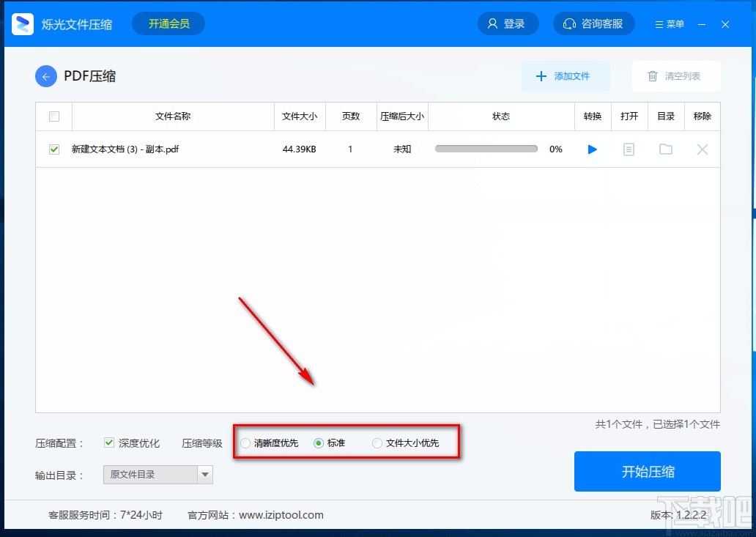The width and height of the screenshot is (756, 537).
Task: Uncheck the file row checkbox
Action: point(54,149)
